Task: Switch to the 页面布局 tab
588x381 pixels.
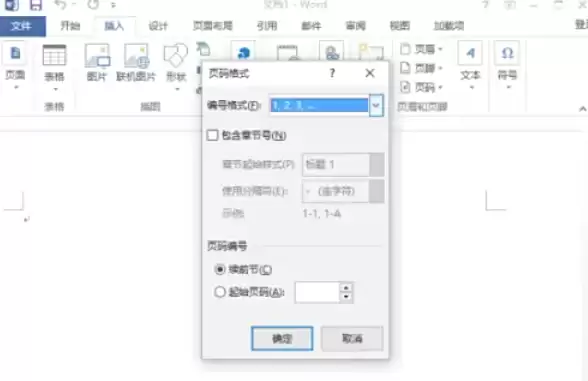Action: [213, 26]
